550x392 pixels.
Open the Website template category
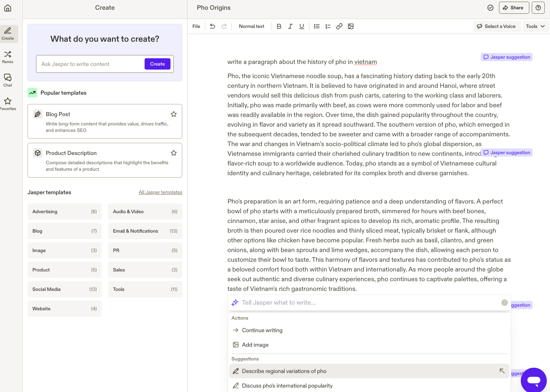click(x=65, y=309)
